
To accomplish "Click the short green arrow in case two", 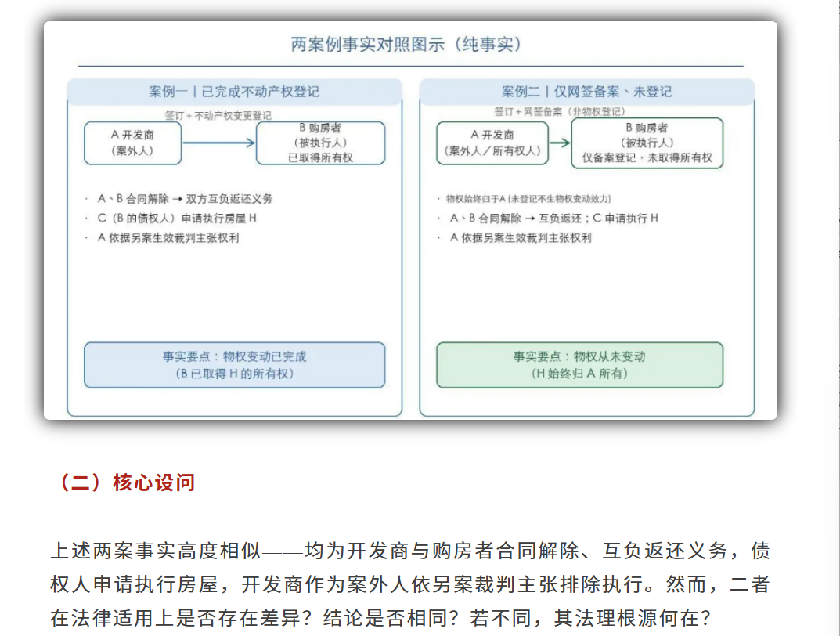I will click(560, 143).
